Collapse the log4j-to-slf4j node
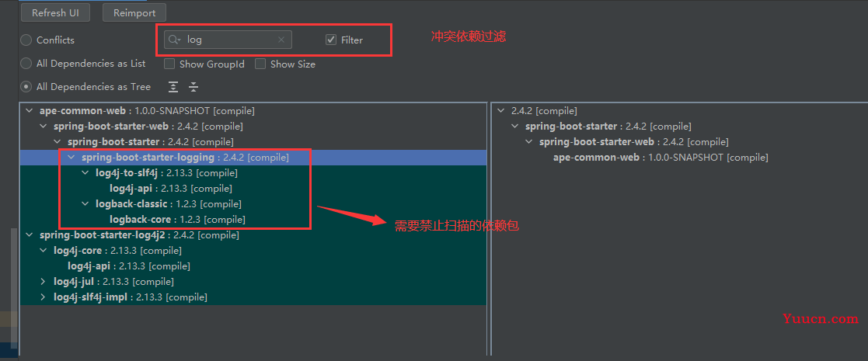Image resolution: width=868 pixels, height=361 pixels. pyautogui.click(x=85, y=173)
